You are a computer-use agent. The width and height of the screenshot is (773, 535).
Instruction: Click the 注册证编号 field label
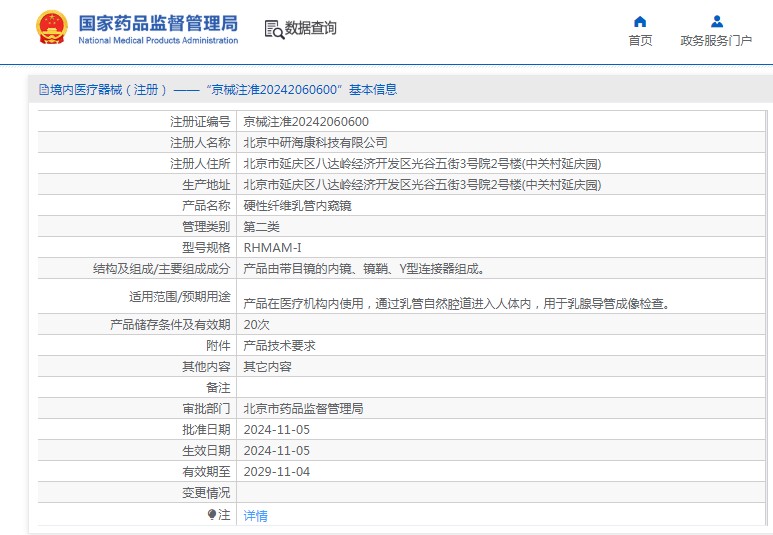pos(200,122)
